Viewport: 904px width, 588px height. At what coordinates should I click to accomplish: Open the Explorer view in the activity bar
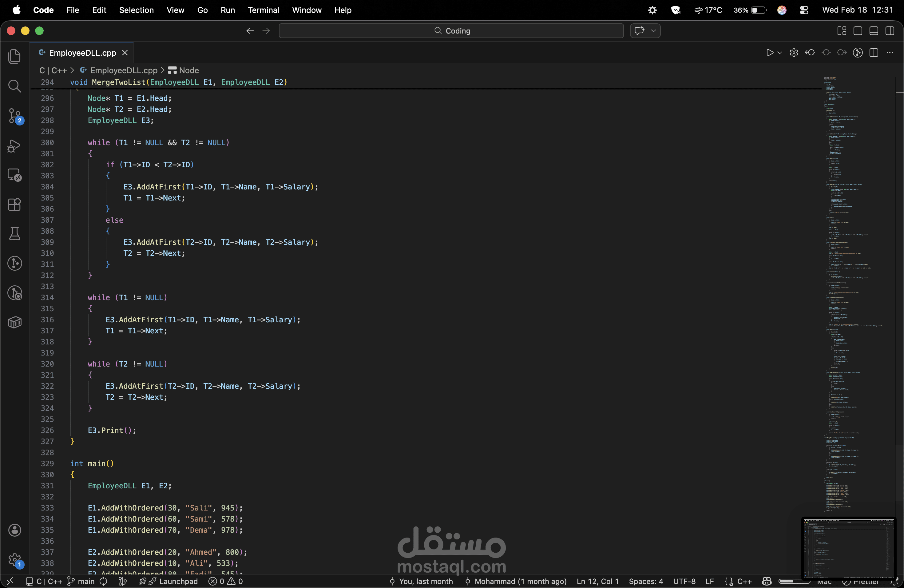tap(14, 57)
